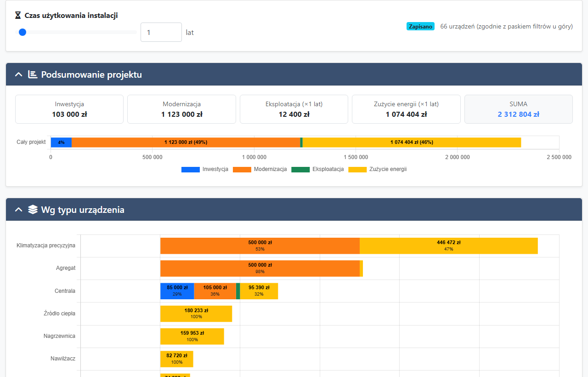Screen dimensions: 588x377
Task: Collapse the Podsumowanie projektu section
Action: [19, 74]
